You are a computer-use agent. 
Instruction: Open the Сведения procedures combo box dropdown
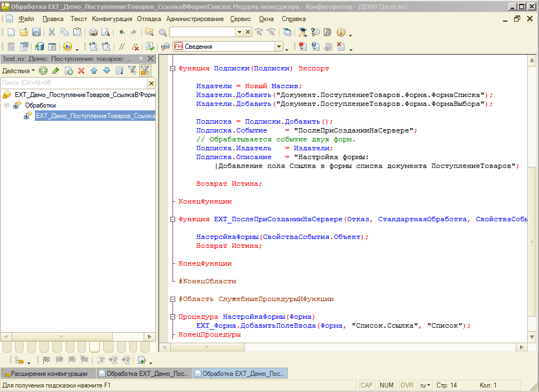tap(279, 46)
